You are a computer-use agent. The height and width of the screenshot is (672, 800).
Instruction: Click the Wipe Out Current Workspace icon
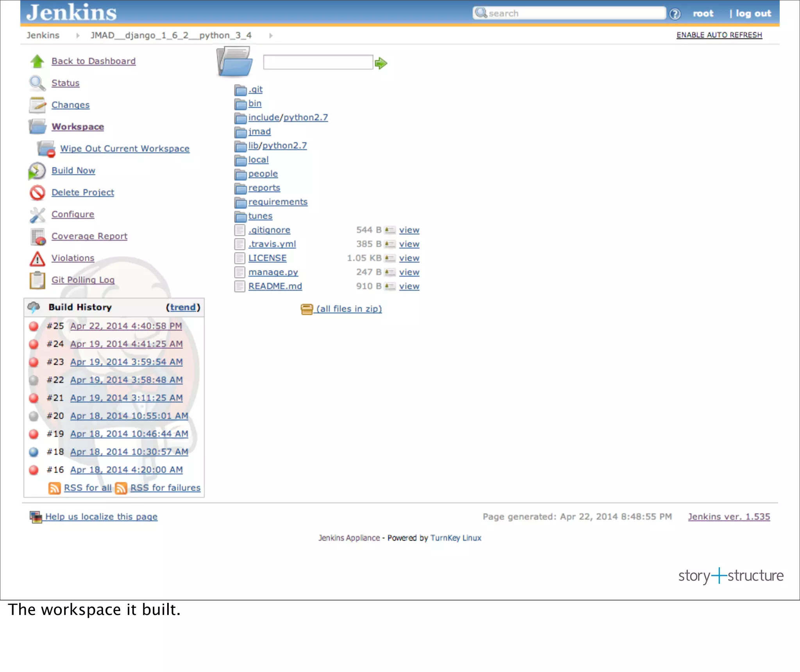(46, 149)
